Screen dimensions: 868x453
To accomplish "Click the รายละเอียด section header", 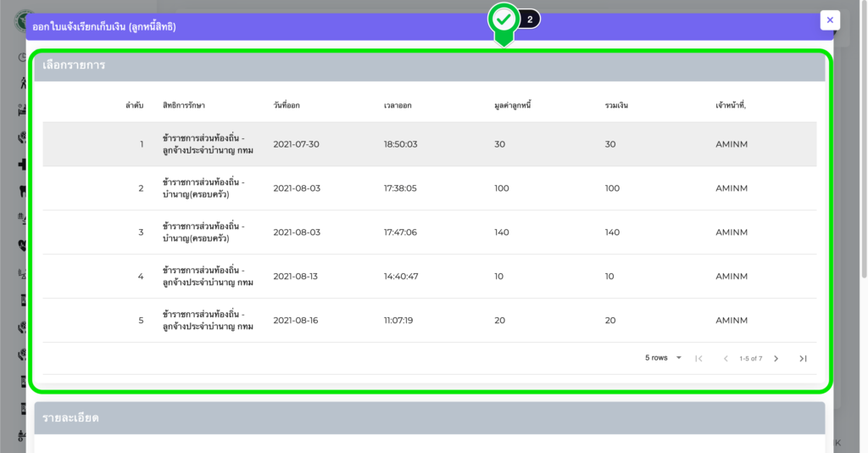I will click(x=429, y=417).
